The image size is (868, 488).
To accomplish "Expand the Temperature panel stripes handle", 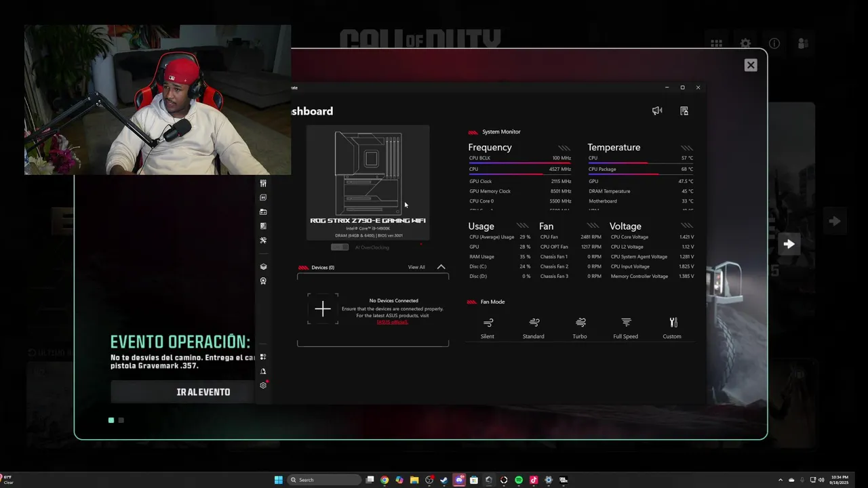I will point(687,148).
